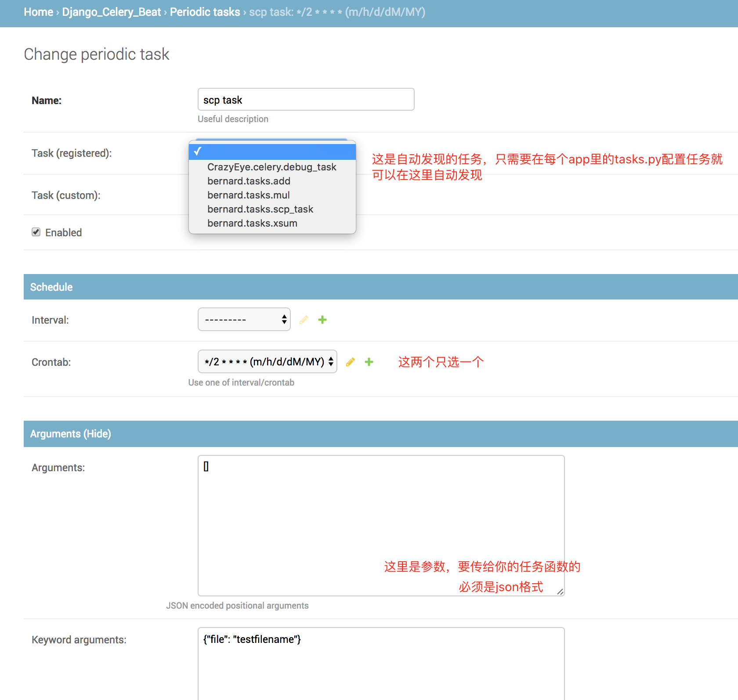Click the green plus icon beside Interval
The height and width of the screenshot is (700, 738).
click(x=322, y=320)
